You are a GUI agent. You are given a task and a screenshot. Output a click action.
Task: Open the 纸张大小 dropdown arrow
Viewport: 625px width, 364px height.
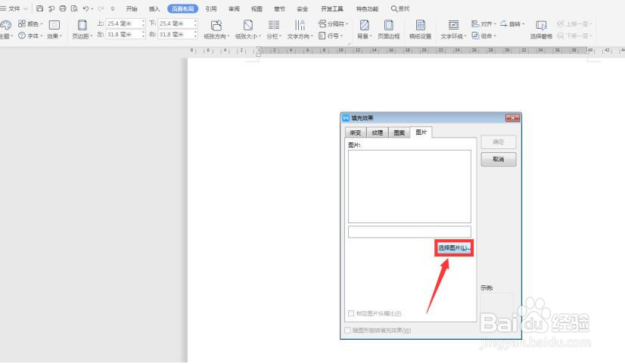260,36
